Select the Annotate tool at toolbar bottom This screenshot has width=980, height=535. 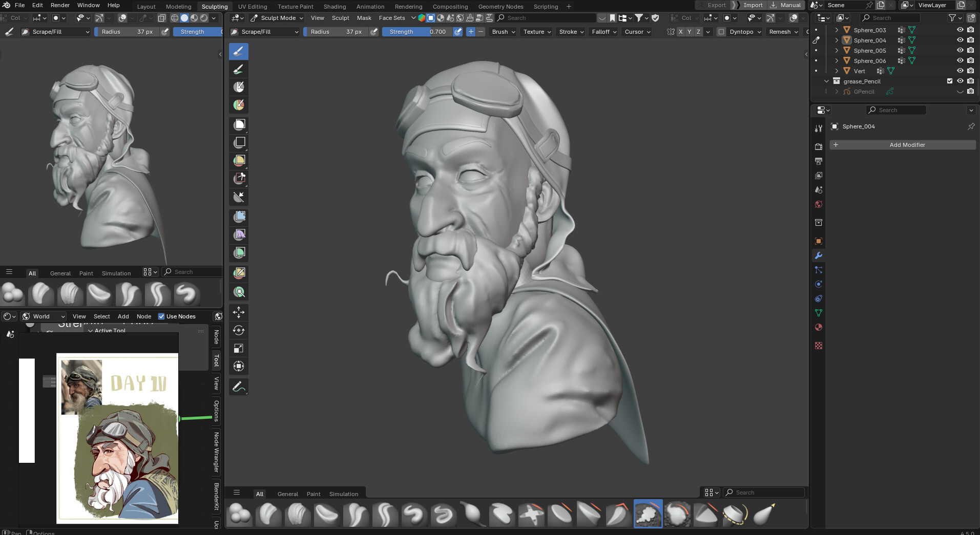pyautogui.click(x=239, y=387)
